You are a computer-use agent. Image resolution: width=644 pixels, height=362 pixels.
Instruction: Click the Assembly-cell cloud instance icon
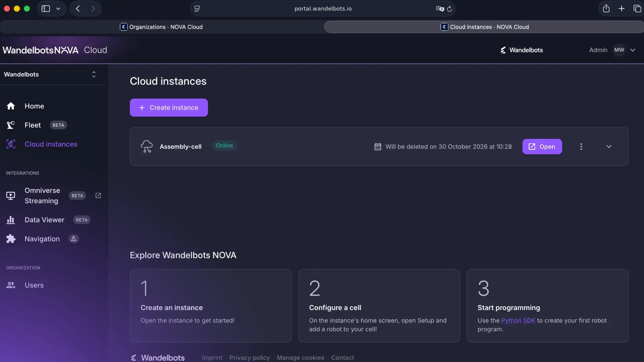coord(147,146)
